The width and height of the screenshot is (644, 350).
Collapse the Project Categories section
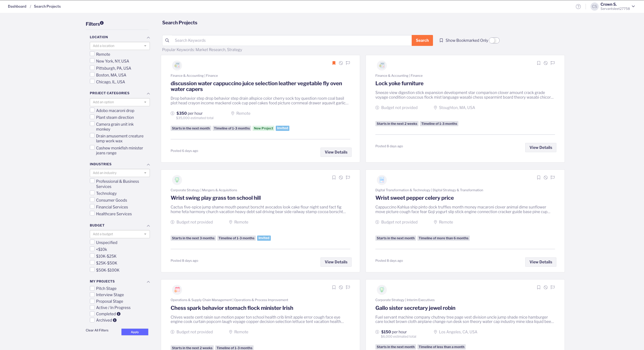148,93
